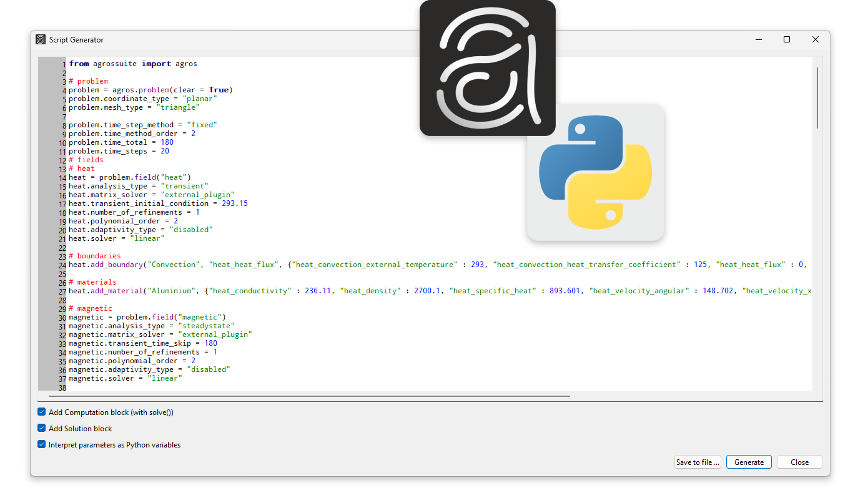Maximize the Script Generator window
This screenshot has width=868, height=498.
point(787,39)
